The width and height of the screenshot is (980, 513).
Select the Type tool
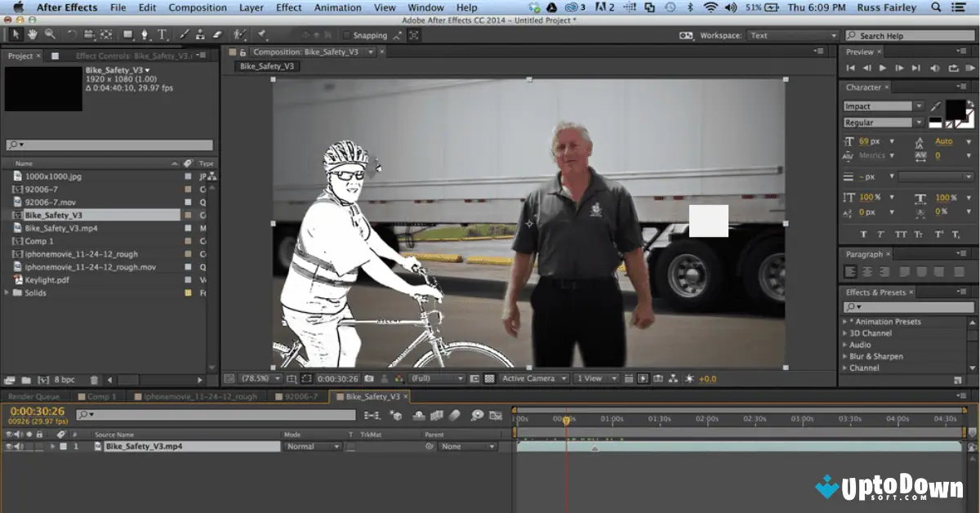pyautogui.click(x=162, y=36)
